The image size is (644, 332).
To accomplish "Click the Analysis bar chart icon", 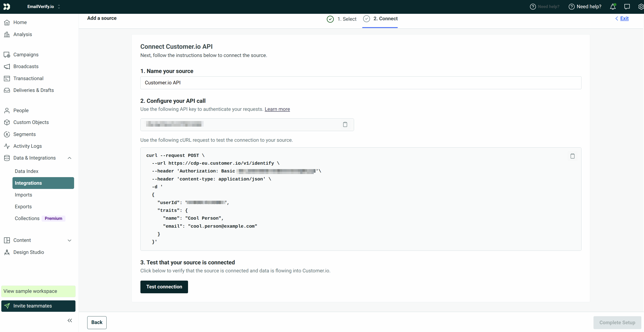I will 7,34.
